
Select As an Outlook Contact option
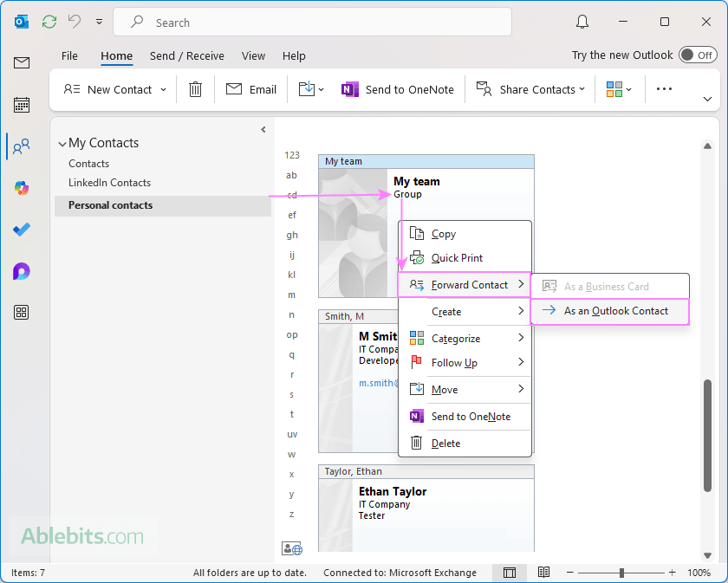(610, 311)
